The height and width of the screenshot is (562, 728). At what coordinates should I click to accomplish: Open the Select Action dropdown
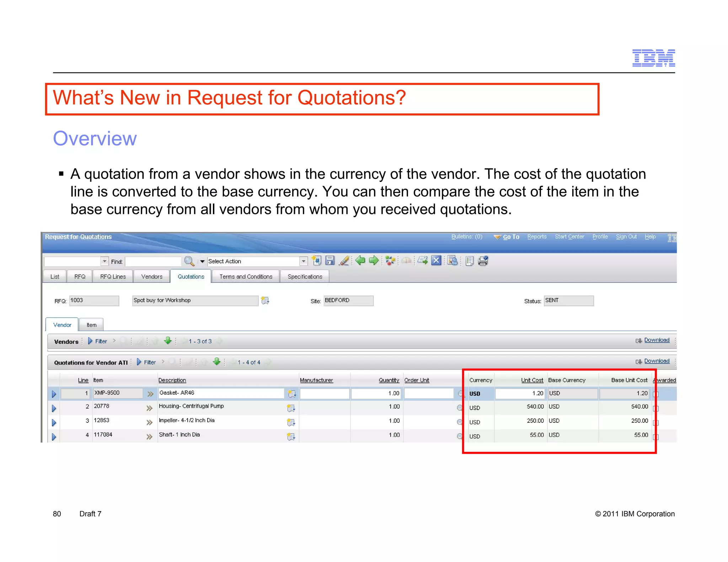303,261
